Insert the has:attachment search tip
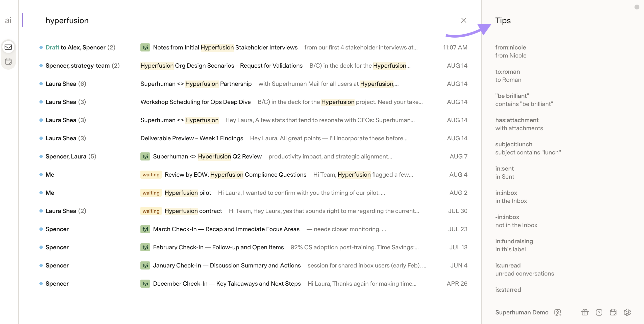The height and width of the screenshot is (324, 644). pos(519,124)
